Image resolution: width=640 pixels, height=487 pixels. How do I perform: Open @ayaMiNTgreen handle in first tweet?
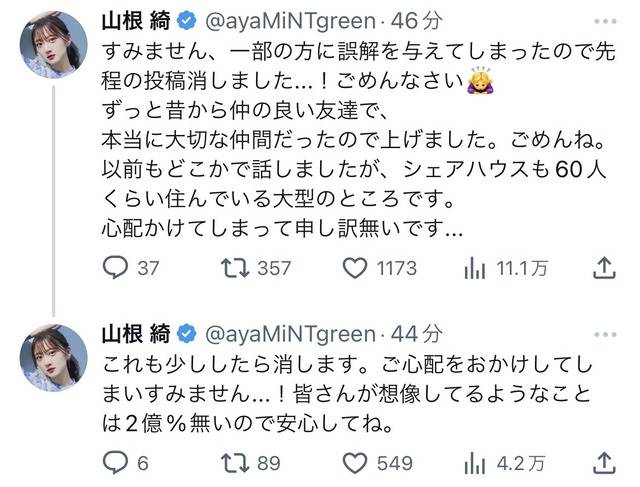(290, 21)
